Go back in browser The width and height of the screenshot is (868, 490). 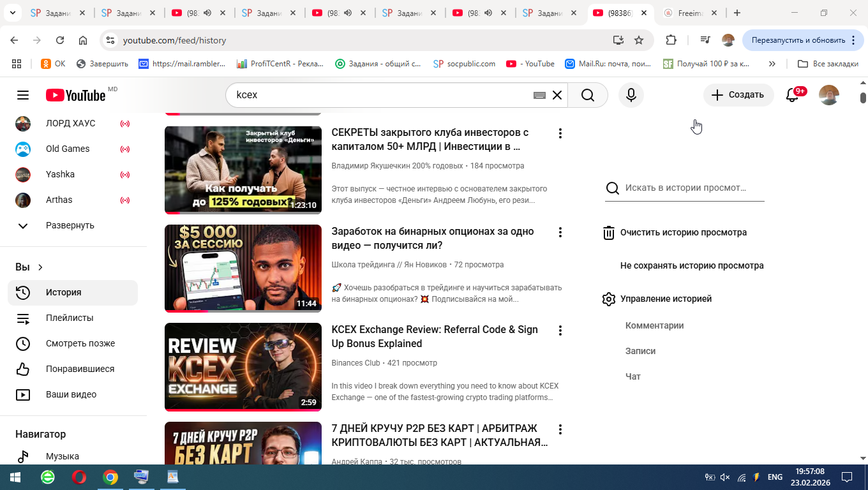coord(14,40)
